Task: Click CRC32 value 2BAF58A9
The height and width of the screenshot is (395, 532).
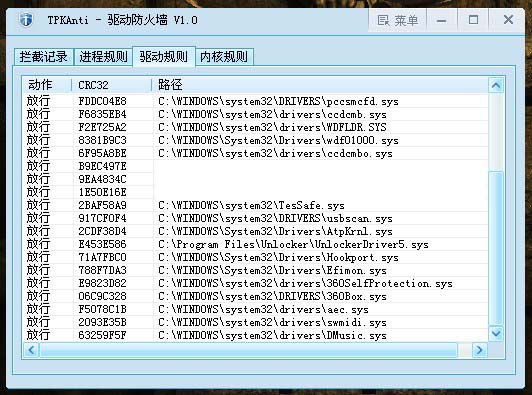Action: coord(102,205)
